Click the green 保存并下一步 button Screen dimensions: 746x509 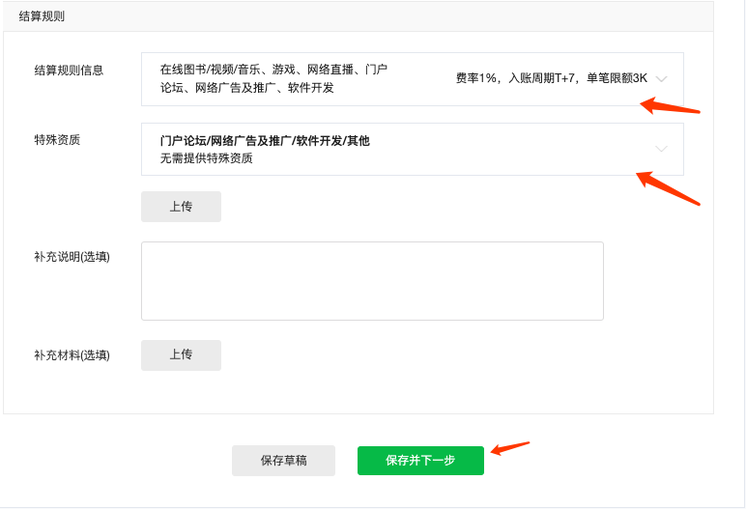point(421,460)
